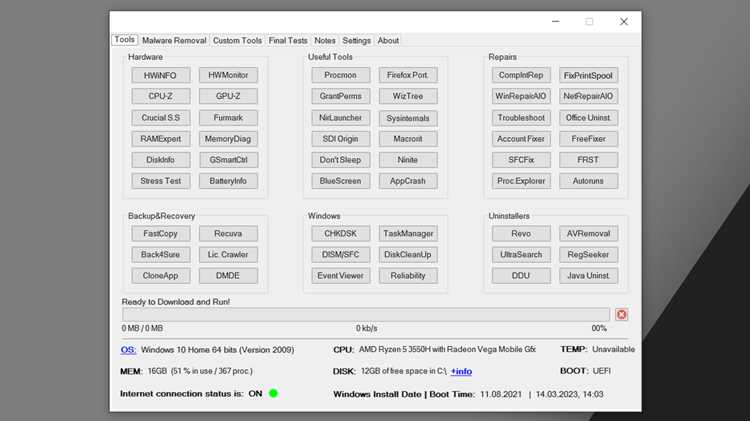Click the +info disk link
The image size is (750, 421).
pos(461,371)
